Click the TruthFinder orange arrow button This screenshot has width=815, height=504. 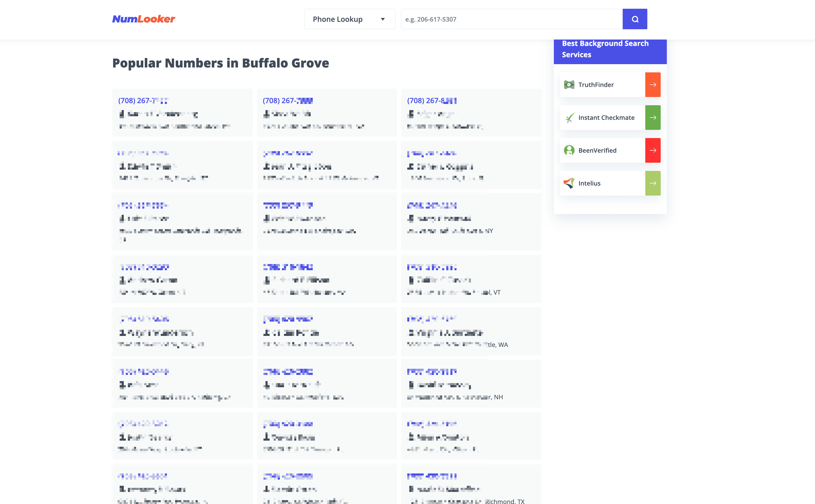click(653, 85)
